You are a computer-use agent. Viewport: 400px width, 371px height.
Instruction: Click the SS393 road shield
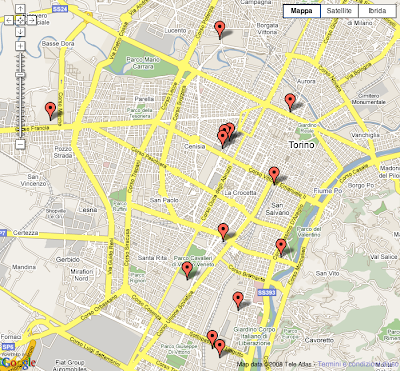pyautogui.click(x=267, y=292)
